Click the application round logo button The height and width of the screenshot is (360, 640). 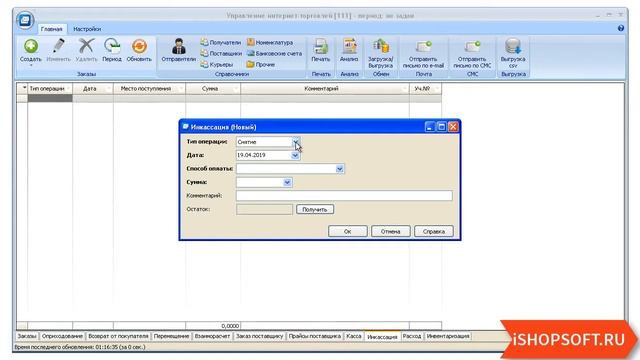click(x=25, y=20)
